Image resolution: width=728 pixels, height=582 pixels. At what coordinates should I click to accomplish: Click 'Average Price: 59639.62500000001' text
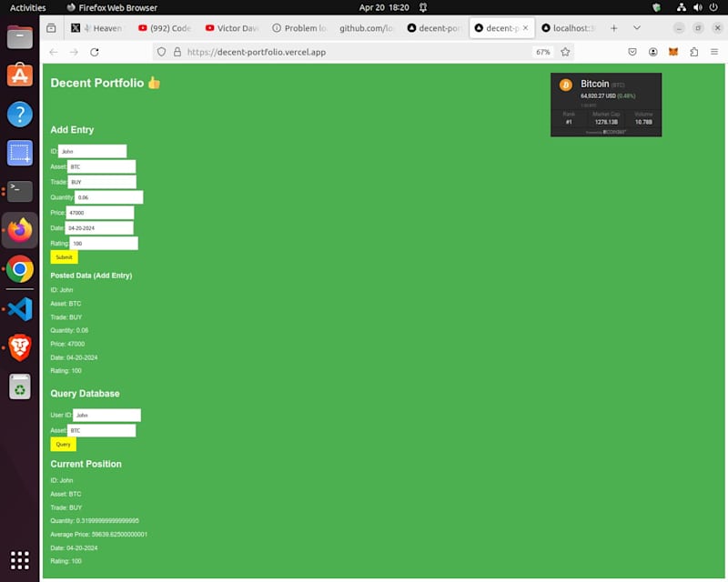[98, 534]
